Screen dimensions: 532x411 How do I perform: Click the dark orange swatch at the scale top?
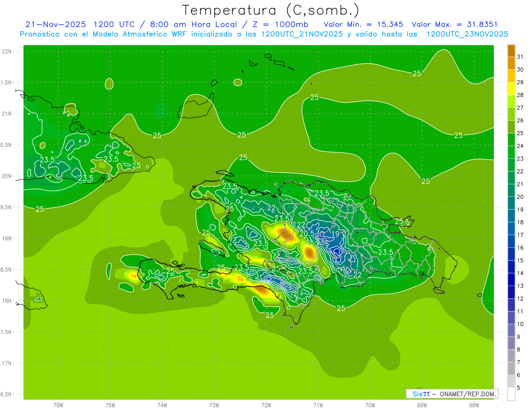[511, 50]
